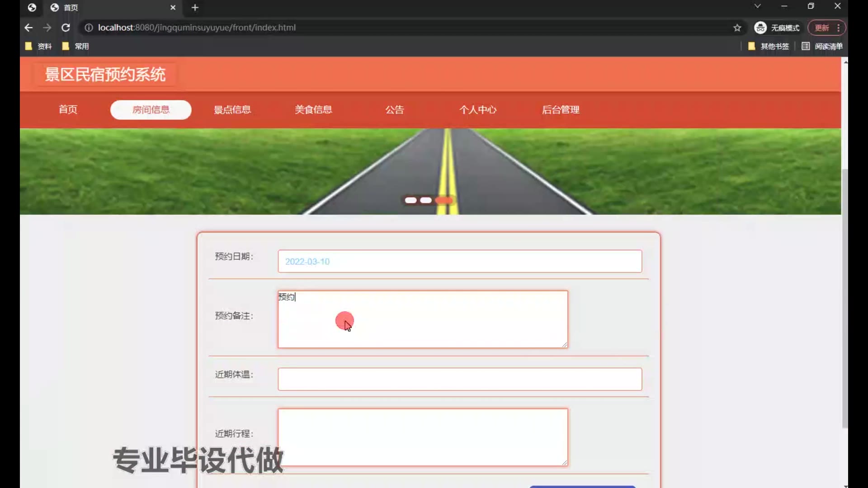Image resolution: width=868 pixels, height=488 pixels.
Task: Restore down the browser window
Action: pos(811,6)
